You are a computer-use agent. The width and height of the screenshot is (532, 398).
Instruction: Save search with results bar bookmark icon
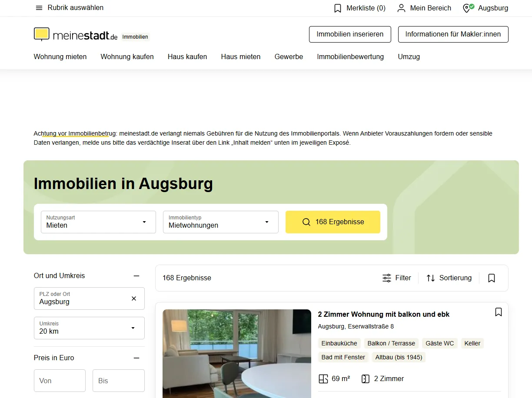[492, 278]
